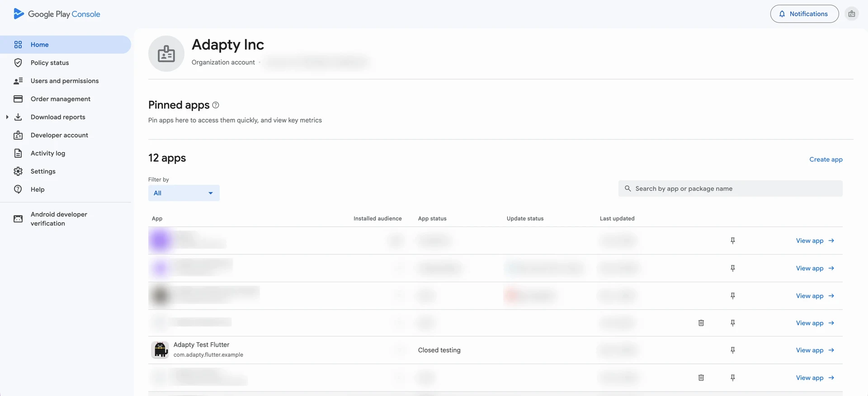Screen dimensions: 868x396
Task: Click the search magnifier icon
Action: point(628,189)
